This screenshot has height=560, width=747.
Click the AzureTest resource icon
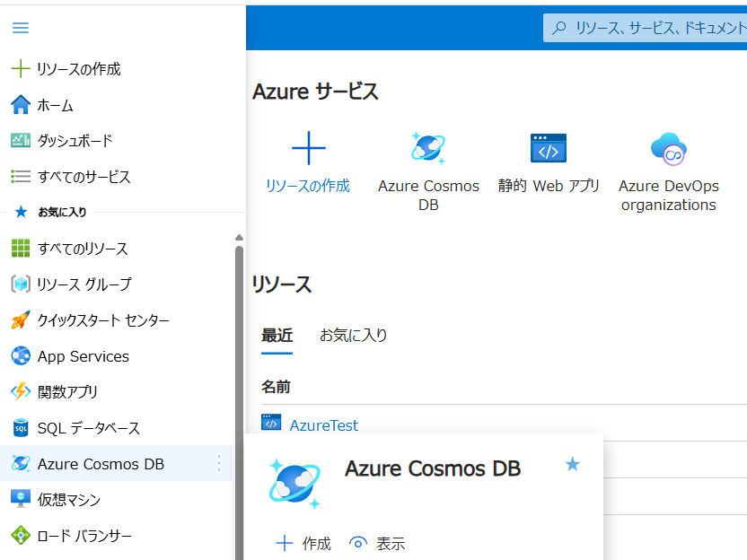pos(271,423)
